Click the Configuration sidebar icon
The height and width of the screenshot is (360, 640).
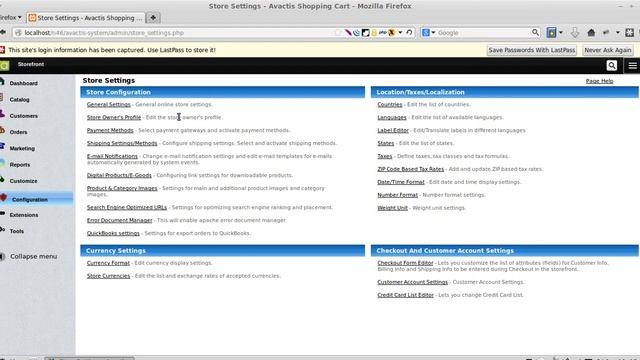tap(3, 198)
